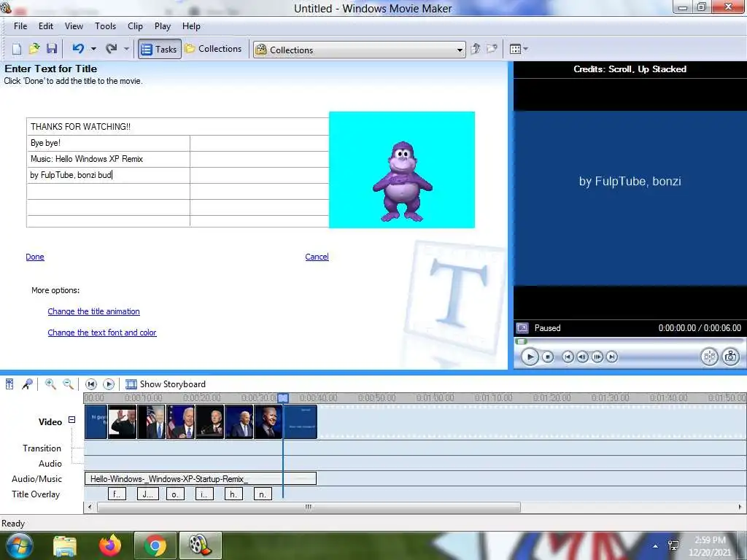Open the View menu

[x=74, y=26]
